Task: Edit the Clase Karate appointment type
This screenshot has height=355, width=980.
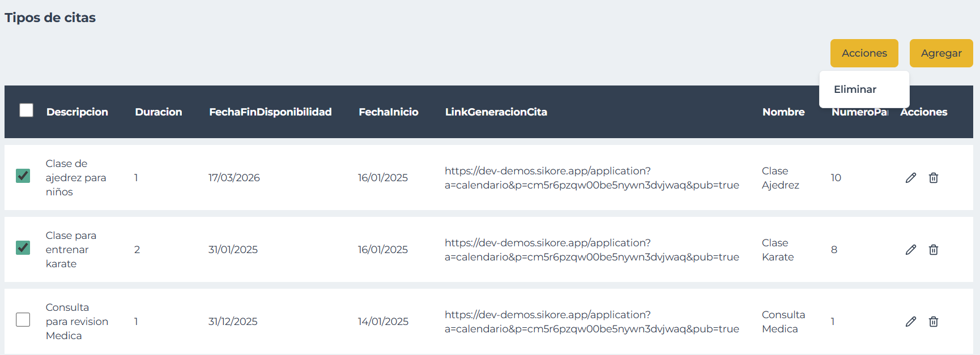Action: tap(910, 250)
